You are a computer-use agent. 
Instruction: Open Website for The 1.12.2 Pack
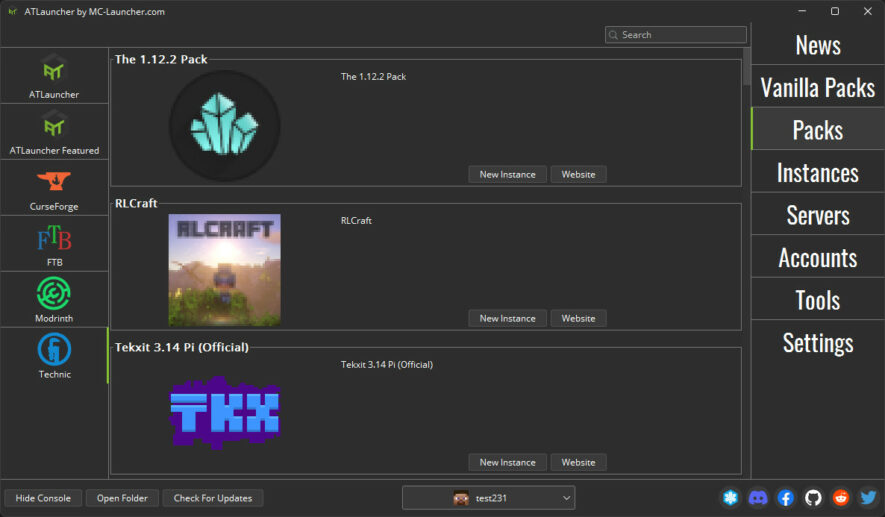578,174
